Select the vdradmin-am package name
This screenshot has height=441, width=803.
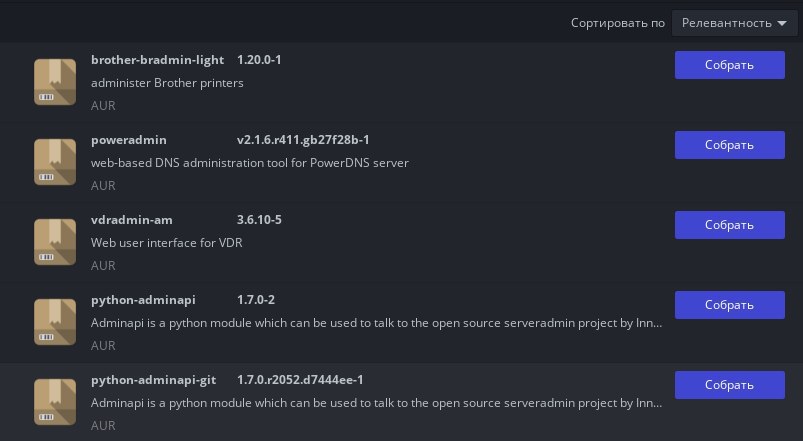[x=132, y=220]
